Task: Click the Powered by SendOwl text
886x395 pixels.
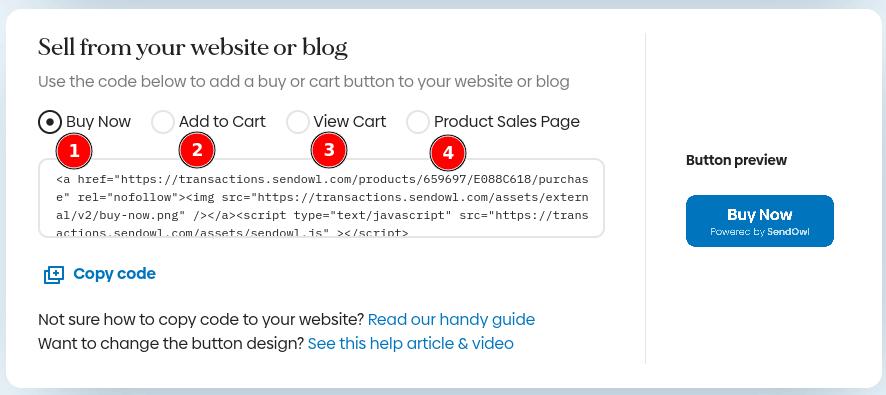Action: coord(759,232)
